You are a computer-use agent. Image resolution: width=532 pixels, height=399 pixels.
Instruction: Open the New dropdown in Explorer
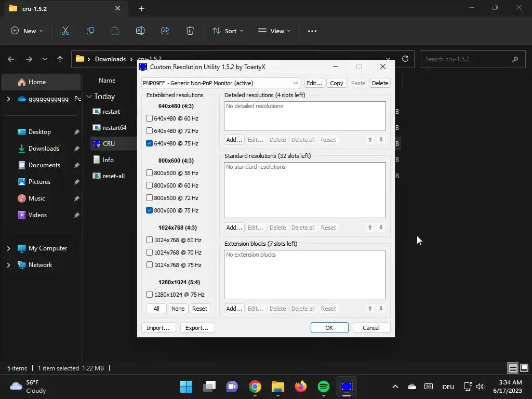tap(27, 31)
